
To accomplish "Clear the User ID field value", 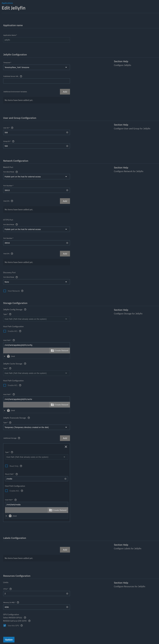I will point(67,132).
